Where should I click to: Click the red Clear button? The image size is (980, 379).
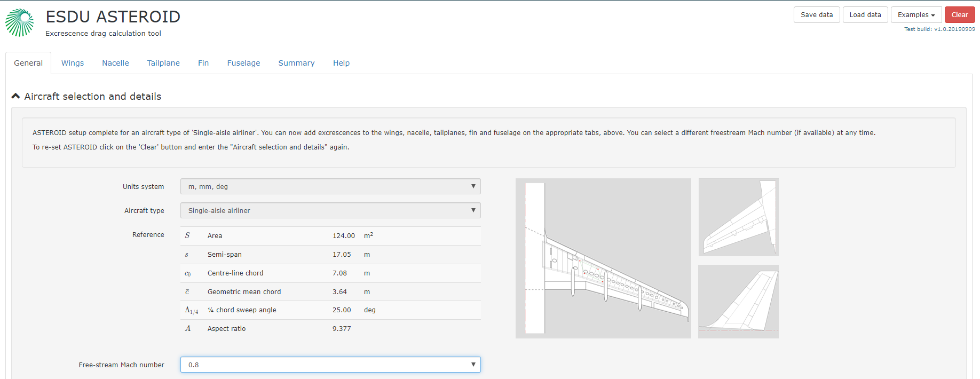[960, 15]
